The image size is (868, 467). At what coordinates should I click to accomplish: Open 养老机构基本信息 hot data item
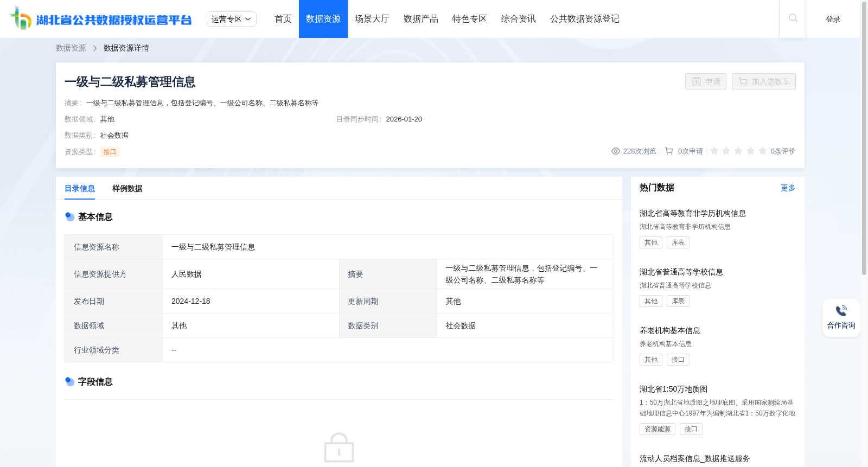[670, 331]
